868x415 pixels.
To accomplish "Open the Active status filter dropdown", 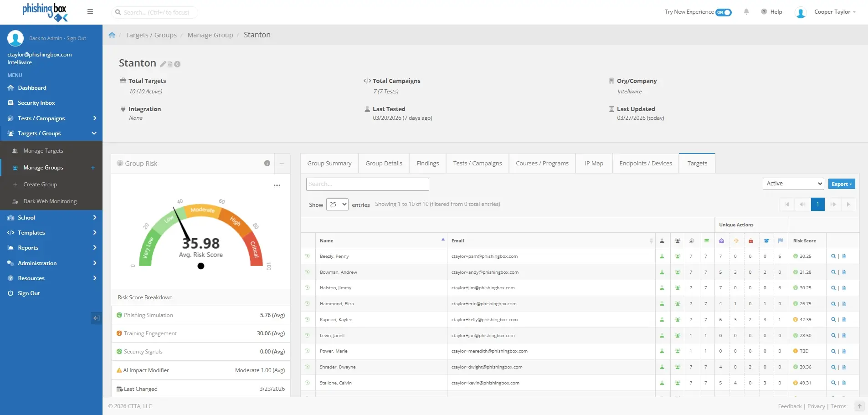I will pos(793,184).
